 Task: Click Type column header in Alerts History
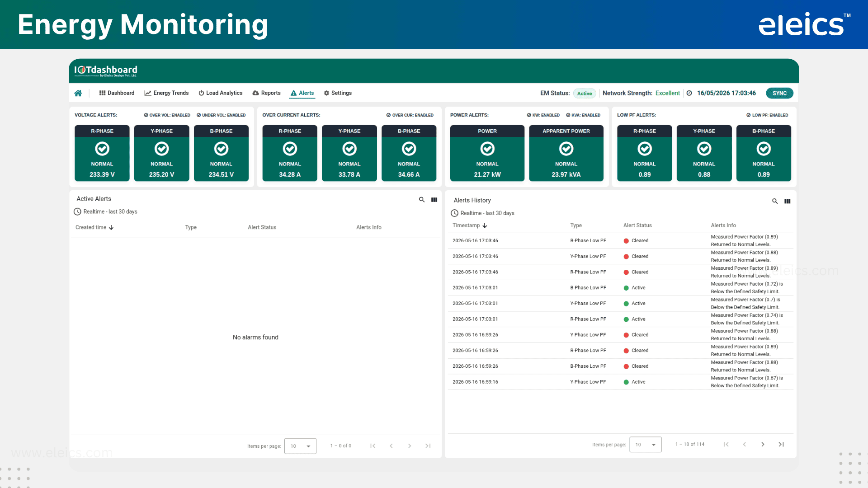pyautogui.click(x=576, y=225)
